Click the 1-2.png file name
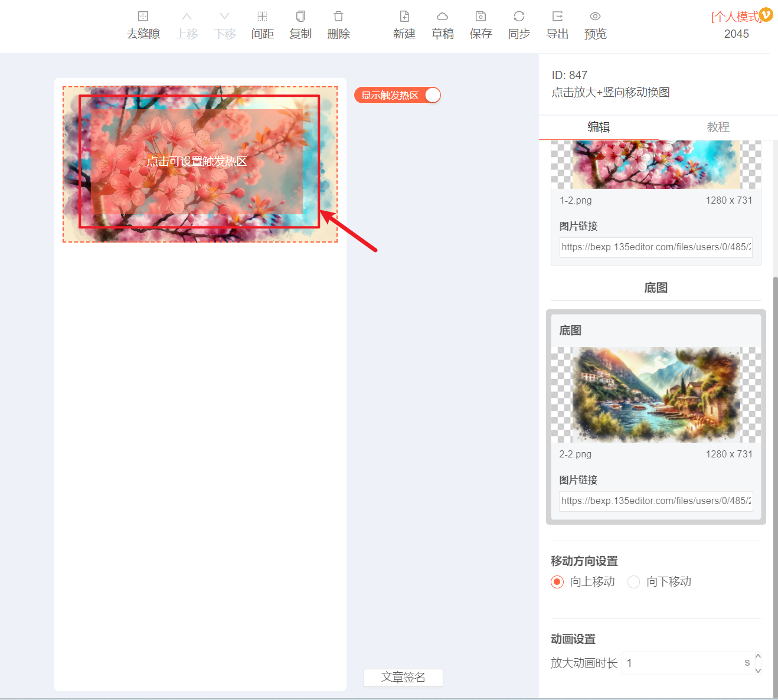Image resolution: width=778 pixels, height=700 pixels. point(576,200)
